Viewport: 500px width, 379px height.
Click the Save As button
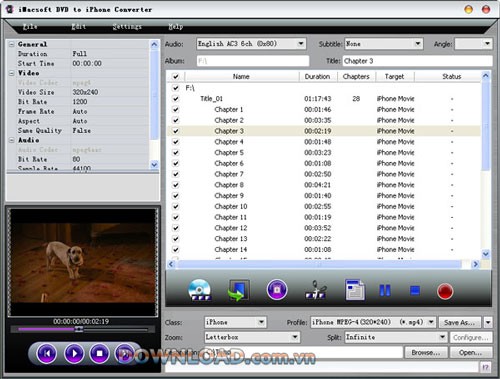coord(460,322)
